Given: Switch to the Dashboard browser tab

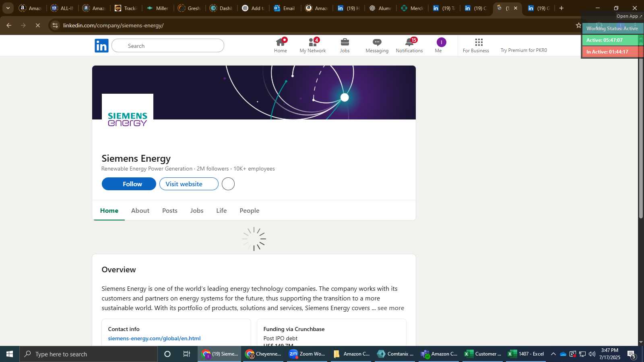Looking at the screenshot, I should [x=221, y=8].
